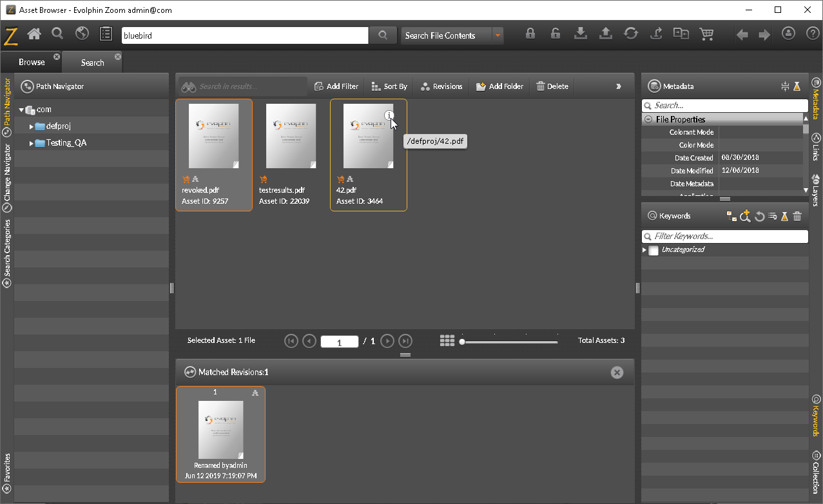This screenshot has width=823, height=504.
Task: Click the globe icon in top toolbar
Action: pyautogui.click(x=82, y=34)
